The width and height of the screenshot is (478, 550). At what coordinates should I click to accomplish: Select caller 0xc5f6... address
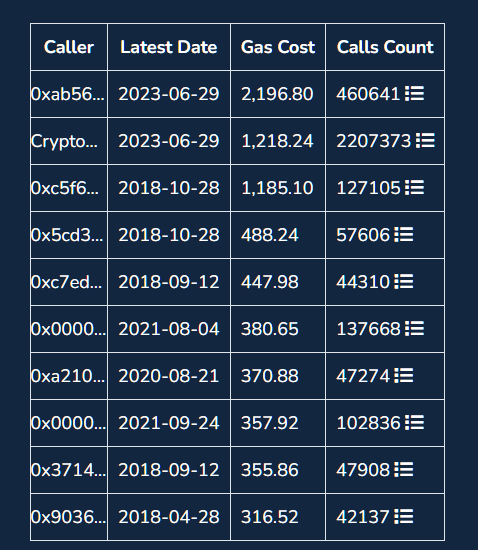coord(65,188)
